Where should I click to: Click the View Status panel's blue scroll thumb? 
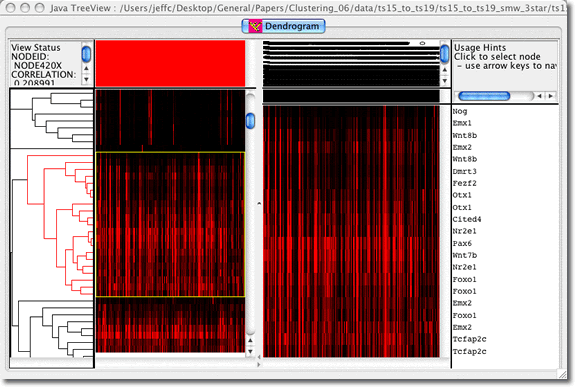point(86,54)
